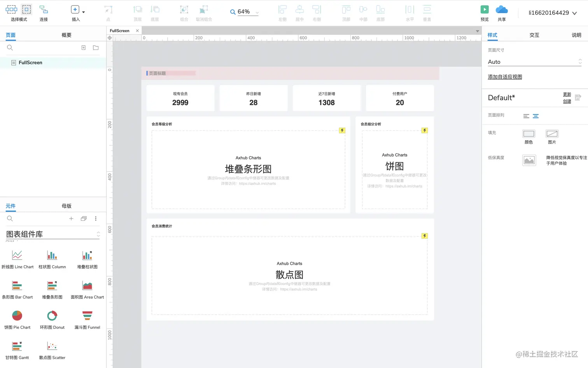Click the Ungroup (取消组合) icon
This screenshot has width=588, height=368.
[x=204, y=10]
